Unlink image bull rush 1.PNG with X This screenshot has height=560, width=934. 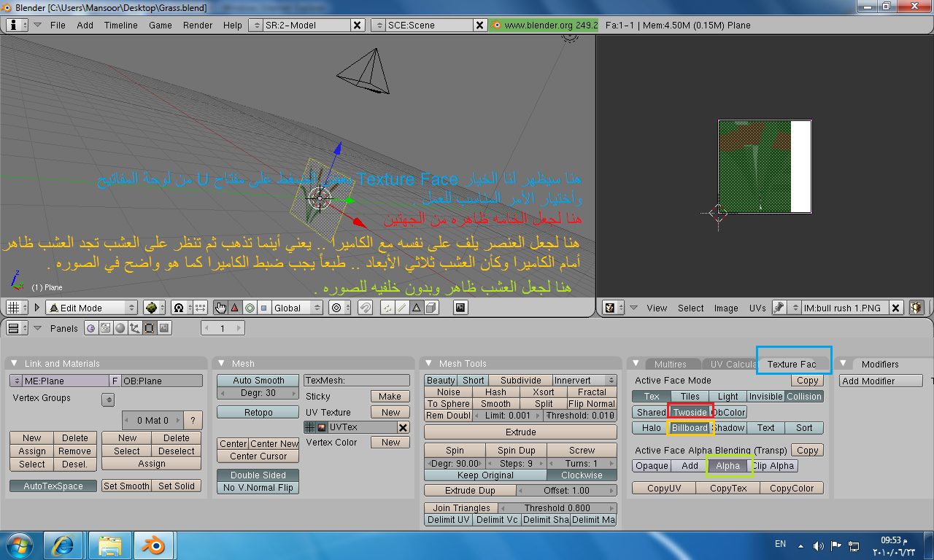click(x=895, y=308)
